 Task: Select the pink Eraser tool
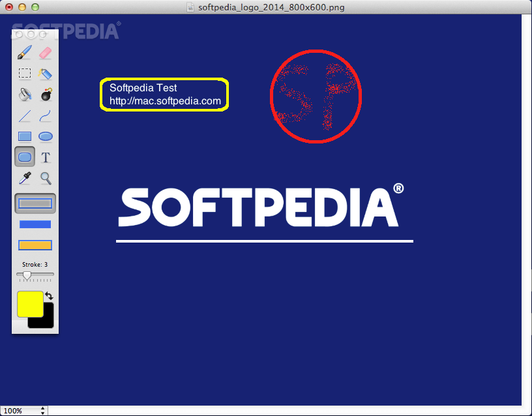pos(46,53)
